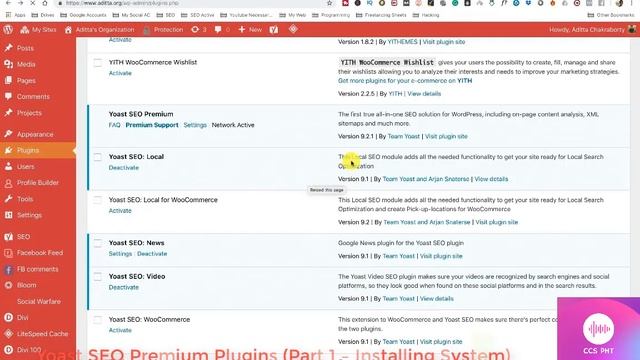The image size is (640, 360).
Task: Open Social Warfare in the sidebar
Action: pyautogui.click(x=38, y=301)
